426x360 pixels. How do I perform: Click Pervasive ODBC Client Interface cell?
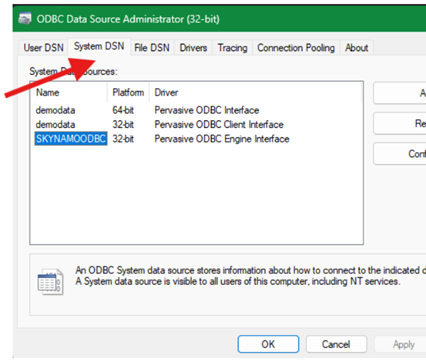(x=219, y=124)
